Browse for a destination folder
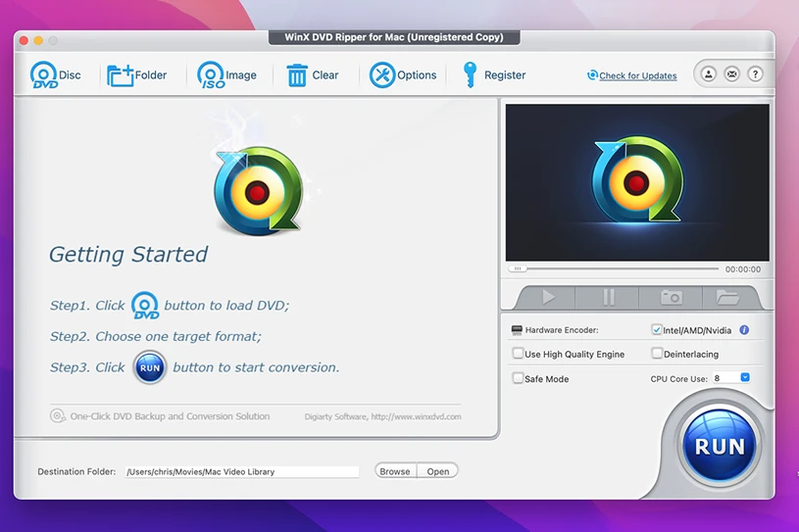The width and height of the screenshot is (799, 532). coord(395,471)
